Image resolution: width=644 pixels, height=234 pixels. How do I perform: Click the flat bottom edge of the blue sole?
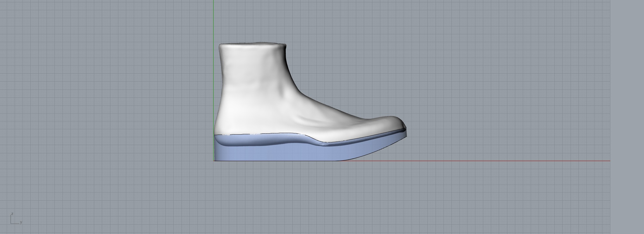coord(278,161)
